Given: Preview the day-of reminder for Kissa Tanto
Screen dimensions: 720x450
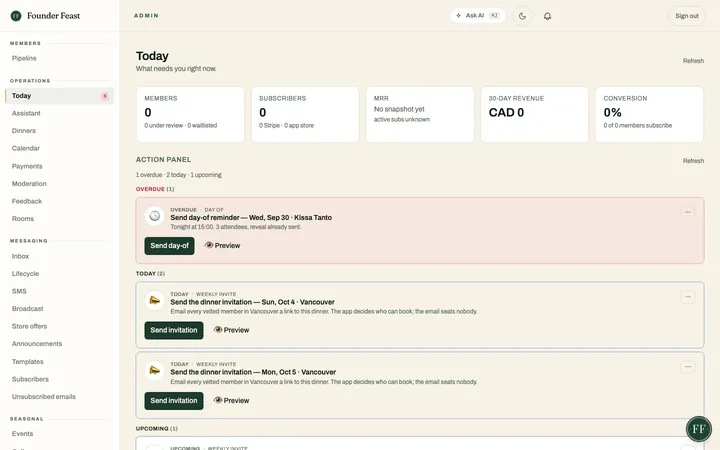Looking at the screenshot, I should (x=222, y=246).
